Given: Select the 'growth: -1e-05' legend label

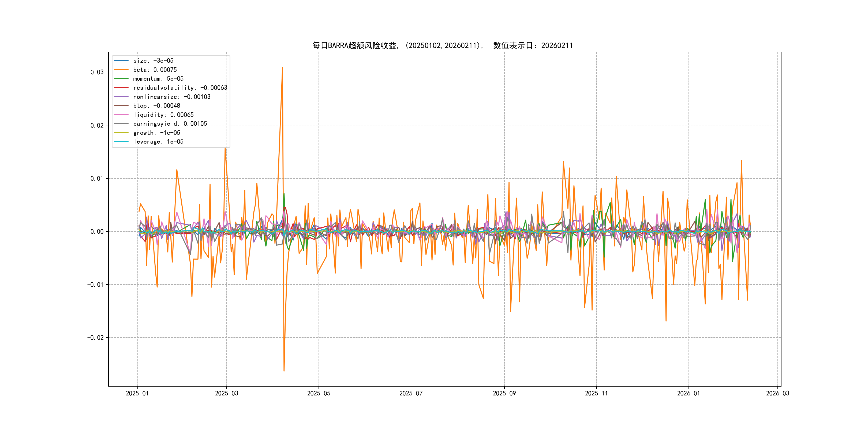Looking at the screenshot, I should pyautogui.click(x=156, y=133).
